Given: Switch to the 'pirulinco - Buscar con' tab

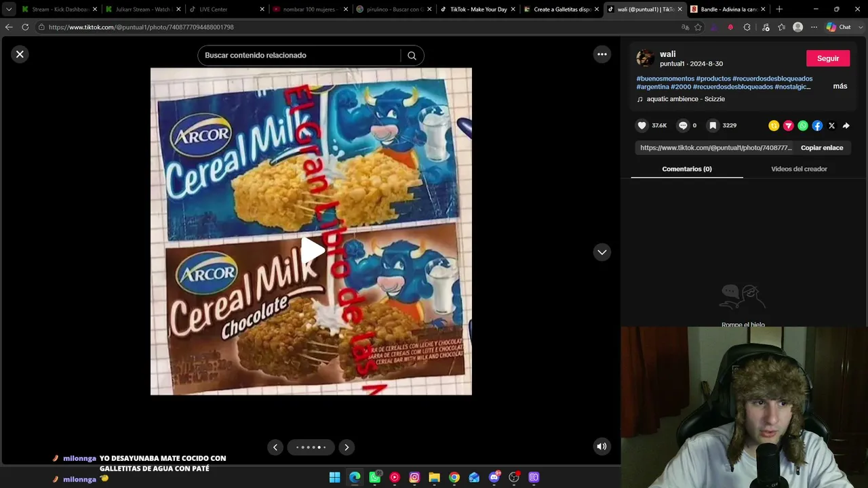Looking at the screenshot, I should coord(393,9).
